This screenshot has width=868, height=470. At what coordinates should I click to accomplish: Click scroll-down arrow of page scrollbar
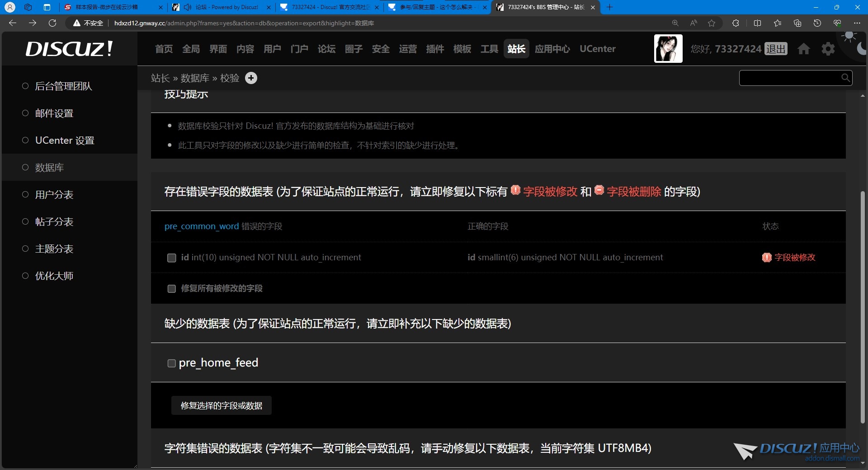tap(863, 463)
